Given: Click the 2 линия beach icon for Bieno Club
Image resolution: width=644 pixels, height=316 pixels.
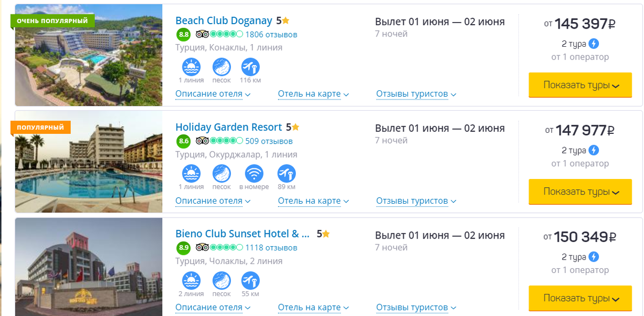Looking at the screenshot, I should point(191,281).
